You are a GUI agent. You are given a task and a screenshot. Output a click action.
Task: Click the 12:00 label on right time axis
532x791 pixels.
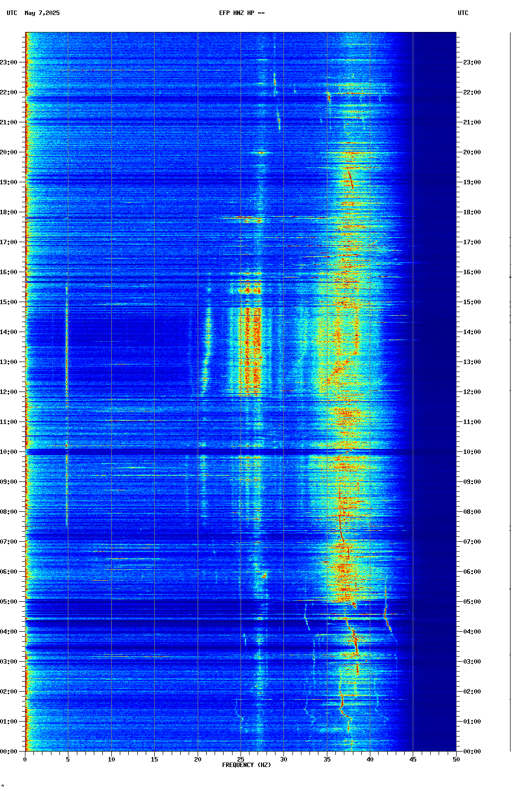(472, 392)
